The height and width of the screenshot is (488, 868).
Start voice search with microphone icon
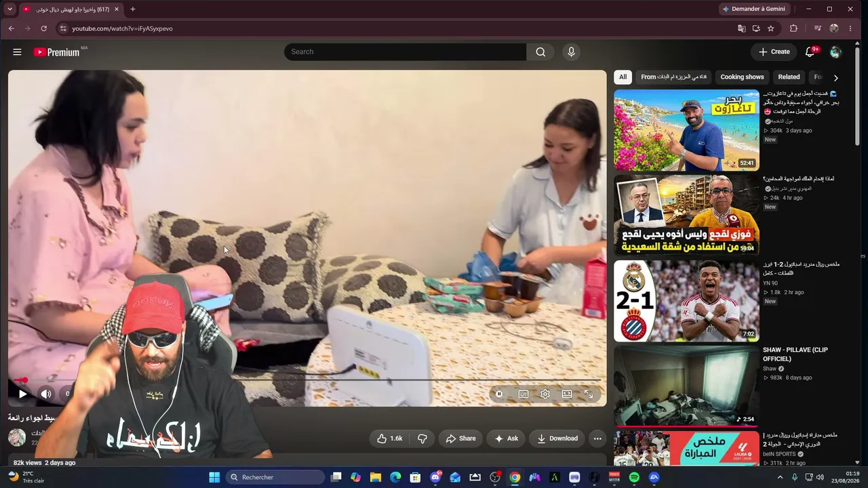pyautogui.click(x=571, y=52)
